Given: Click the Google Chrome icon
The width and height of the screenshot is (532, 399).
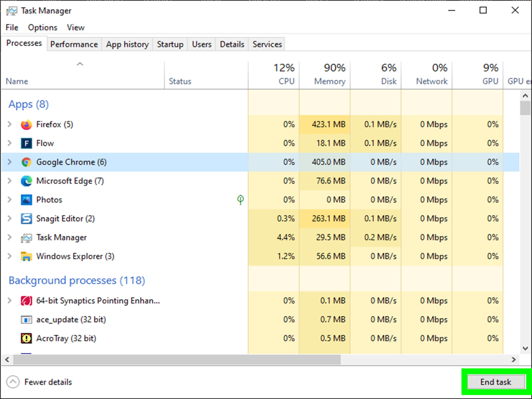Looking at the screenshot, I should coord(26,162).
